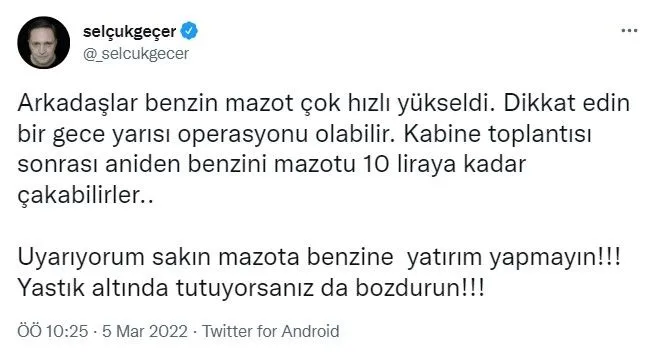Open selçukgeçer's profile picture

(x=43, y=43)
